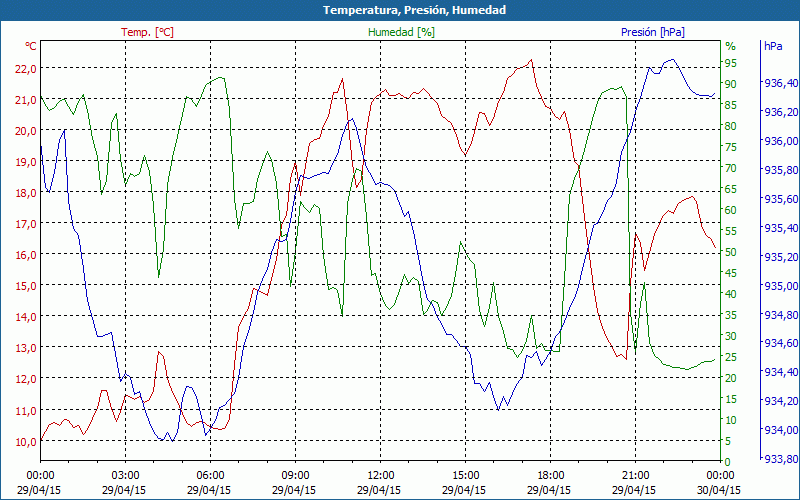The height and width of the screenshot is (500, 800).
Task: Click the 20 humidity axis value
Action: (x=731, y=378)
